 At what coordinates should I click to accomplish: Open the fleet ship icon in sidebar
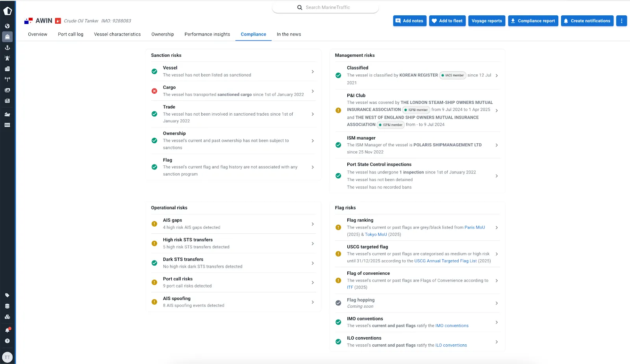tap(7, 114)
